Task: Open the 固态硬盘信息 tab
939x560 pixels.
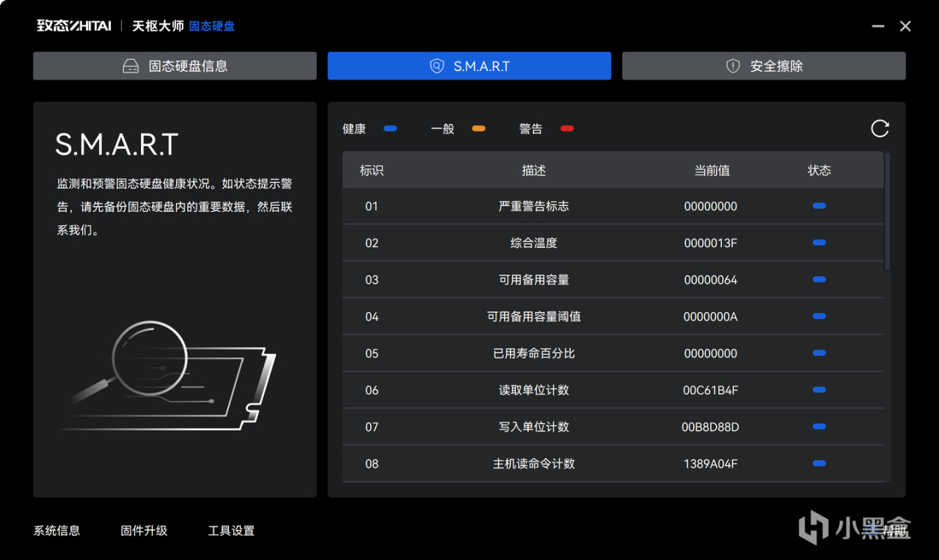Action: coord(175,66)
